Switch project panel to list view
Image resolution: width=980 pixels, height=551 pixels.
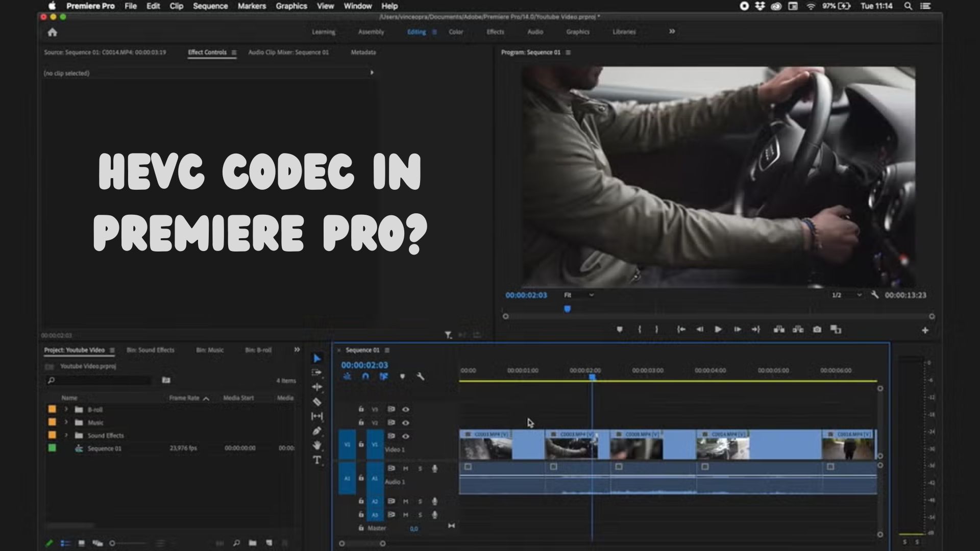[x=65, y=543]
